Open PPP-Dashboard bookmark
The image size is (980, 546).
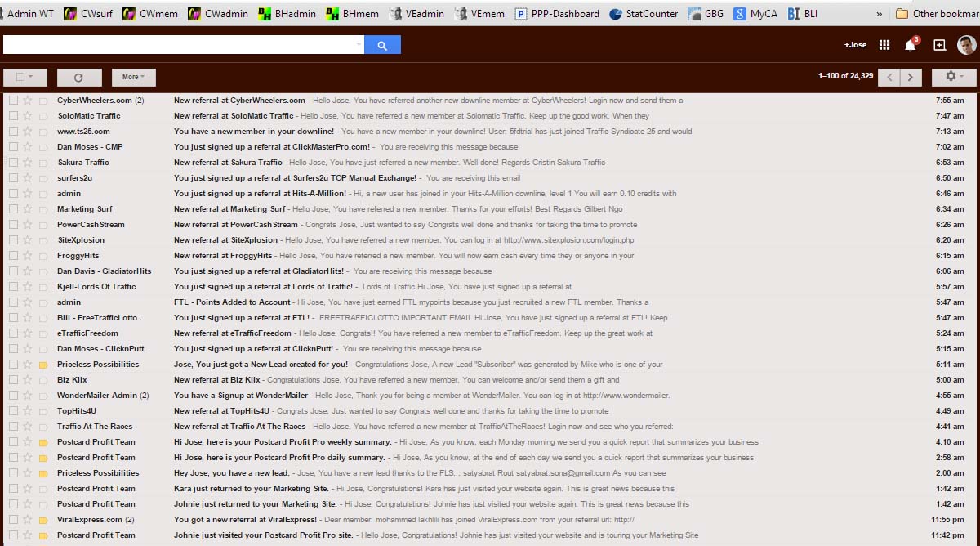pos(557,14)
